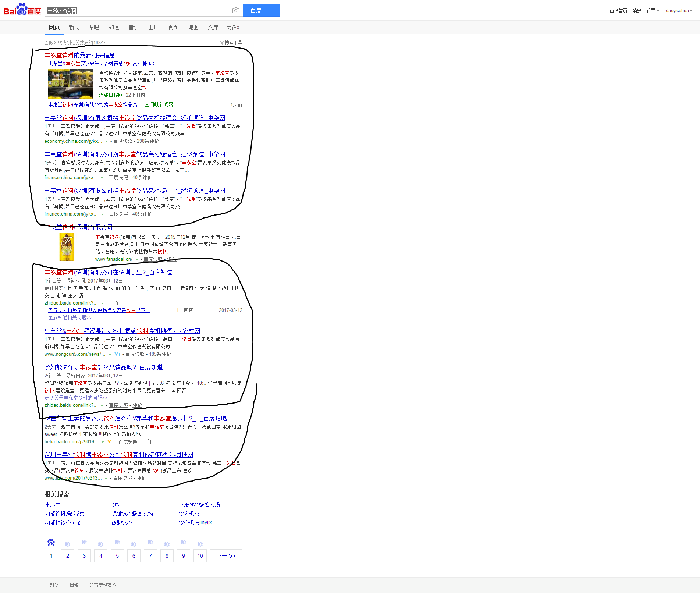The height and width of the screenshot is (593, 700).
Task: Open 孕妇能喝深圳丰泓堂罗汉果饮品吗 result
Action: [103, 367]
